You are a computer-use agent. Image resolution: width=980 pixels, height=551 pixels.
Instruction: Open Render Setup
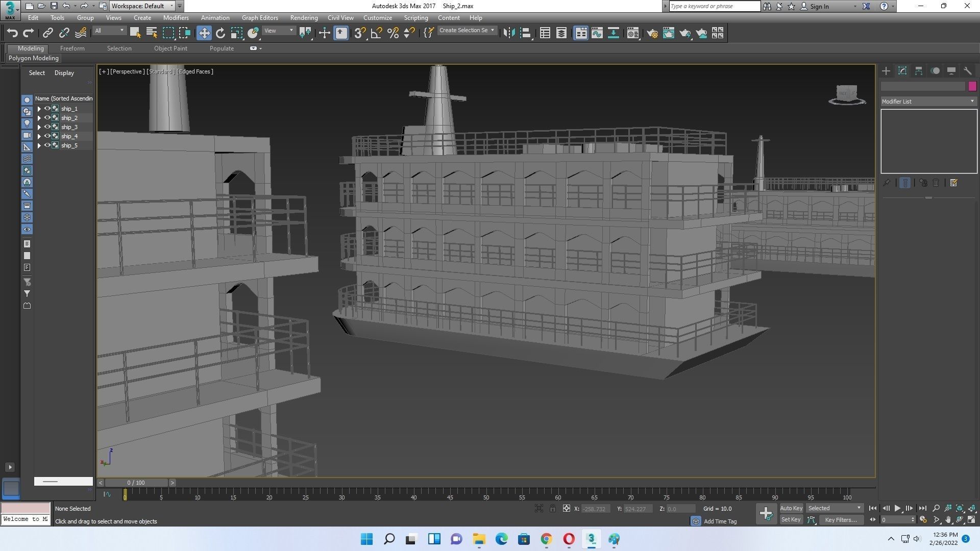652,33
